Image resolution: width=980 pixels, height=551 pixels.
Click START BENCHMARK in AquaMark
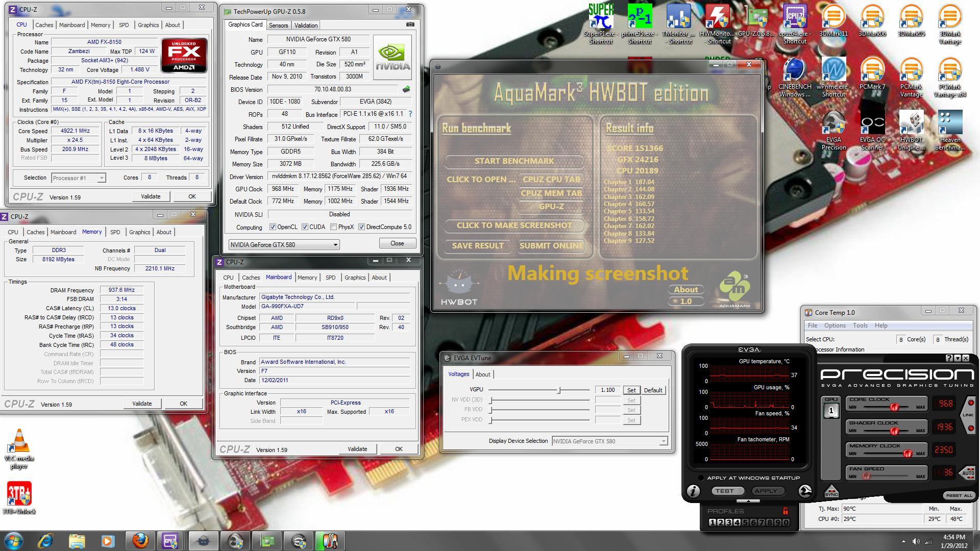pyautogui.click(x=514, y=161)
